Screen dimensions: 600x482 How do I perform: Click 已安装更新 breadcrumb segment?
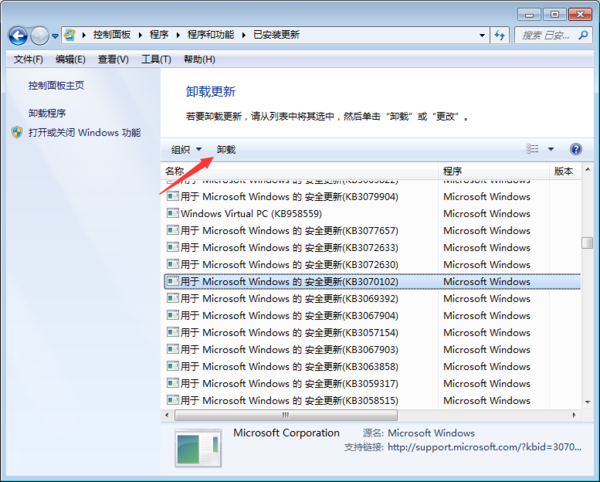[276, 35]
